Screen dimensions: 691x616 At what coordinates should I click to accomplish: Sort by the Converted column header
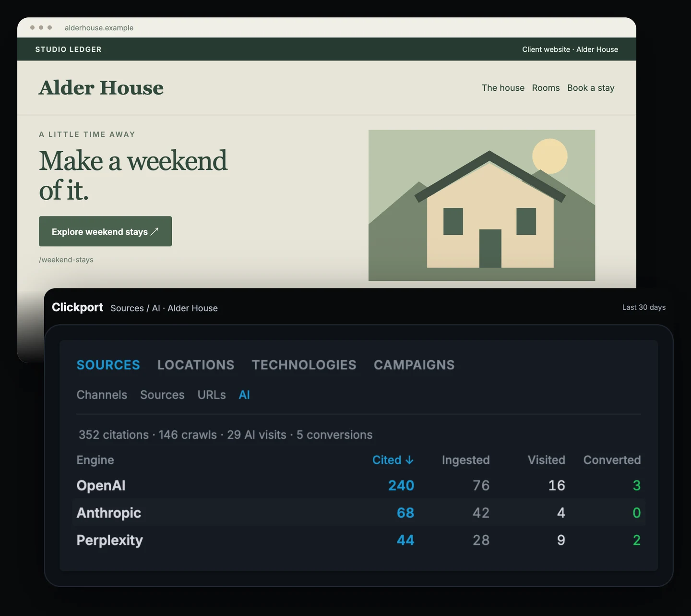(x=612, y=460)
